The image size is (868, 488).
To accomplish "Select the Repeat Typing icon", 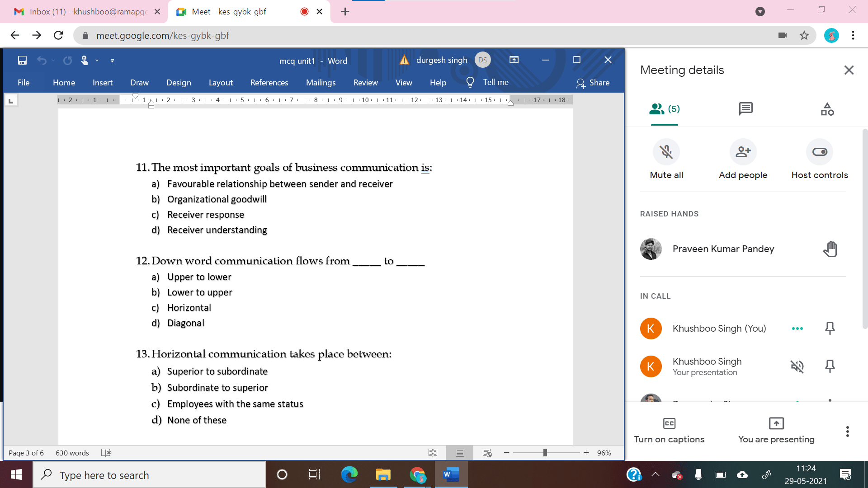I will 67,60.
